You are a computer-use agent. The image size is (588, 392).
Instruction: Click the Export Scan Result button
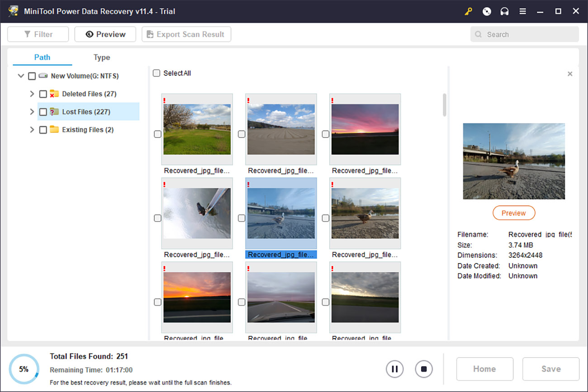click(x=186, y=34)
